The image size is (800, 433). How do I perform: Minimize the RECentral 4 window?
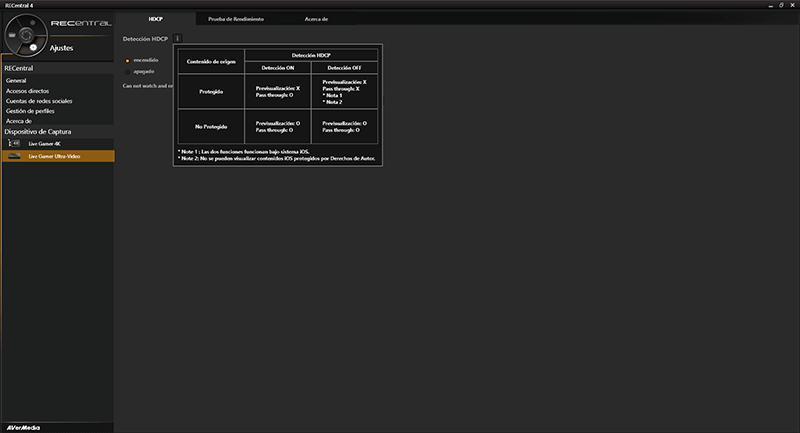(770, 5)
